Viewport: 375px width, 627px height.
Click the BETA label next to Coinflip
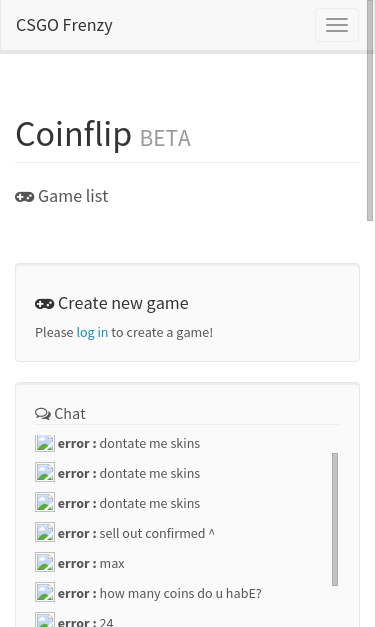coord(166,138)
